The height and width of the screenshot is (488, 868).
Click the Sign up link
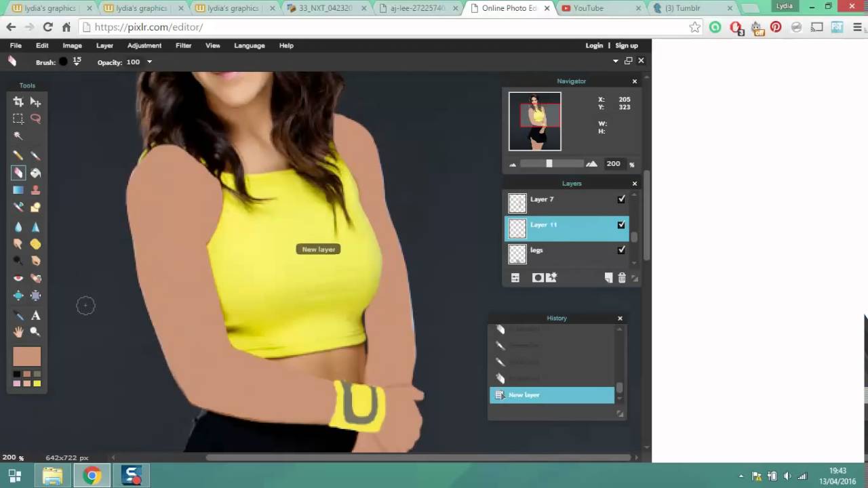click(x=627, y=45)
